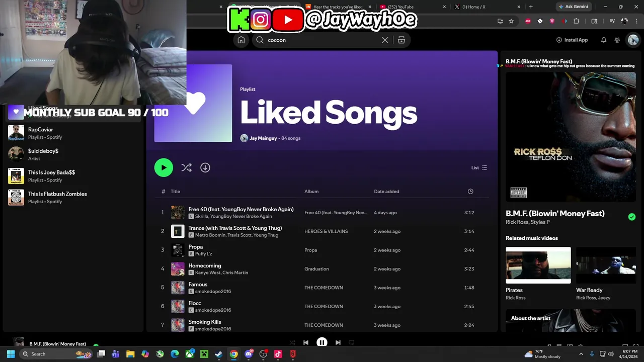This screenshot has height=362, width=644.
Task: Select the track Famous
Action: (322, 288)
